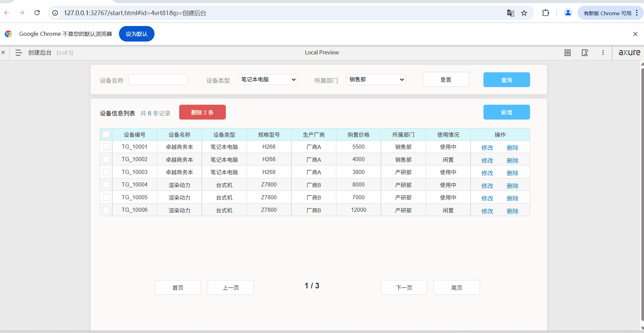Click the Axure logo

coord(629,53)
